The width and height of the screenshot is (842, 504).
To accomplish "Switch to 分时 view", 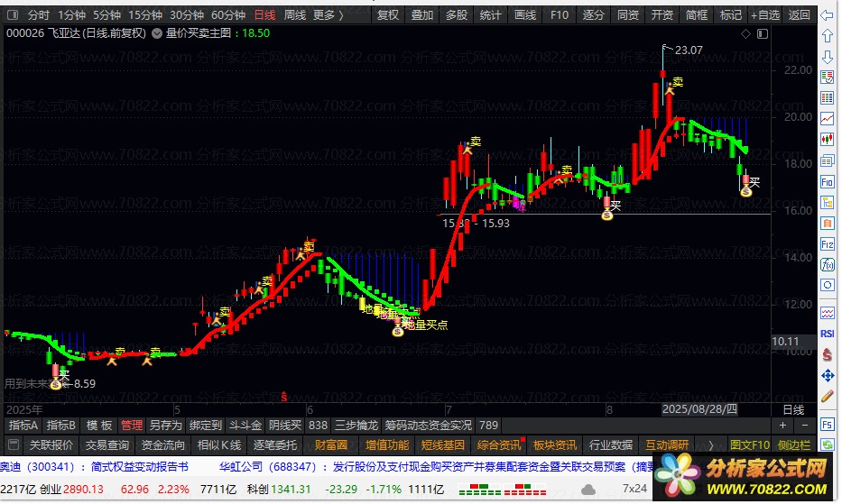I will point(38,15).
